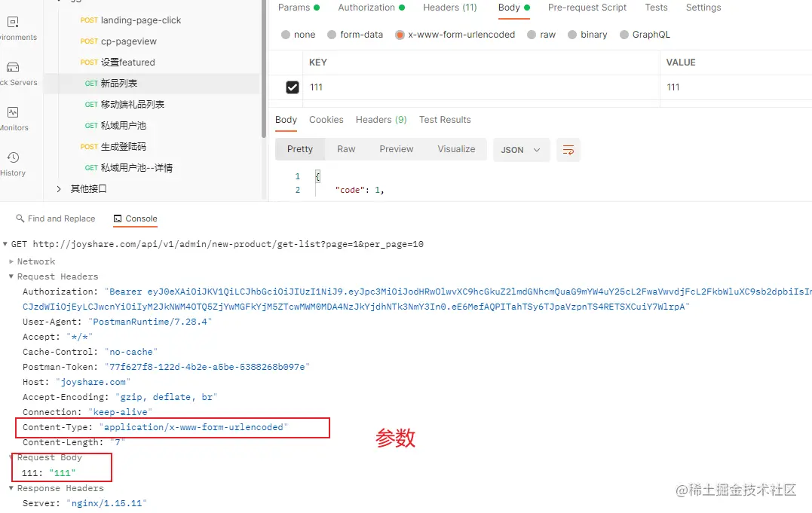Image resolution: width=812 pixels, height=513 pixels.
Task: Open the request Settings tab
Action: pos(703,8)
